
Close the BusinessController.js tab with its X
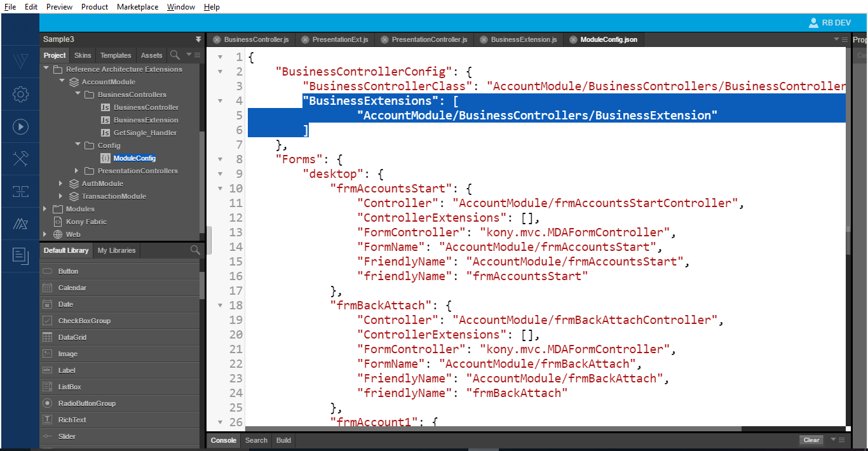tap(217, 39)
